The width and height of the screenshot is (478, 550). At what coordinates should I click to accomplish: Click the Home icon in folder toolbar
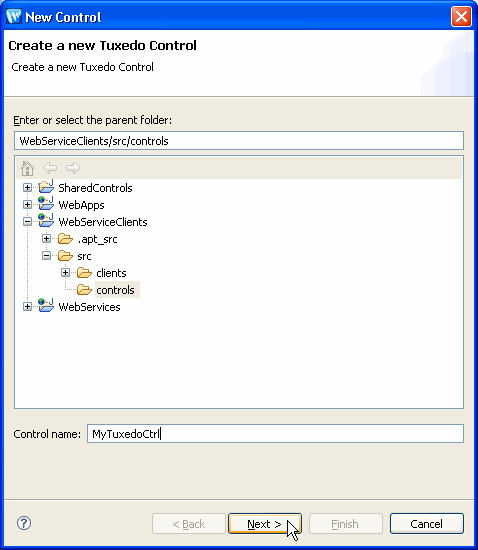click(27, 168)
